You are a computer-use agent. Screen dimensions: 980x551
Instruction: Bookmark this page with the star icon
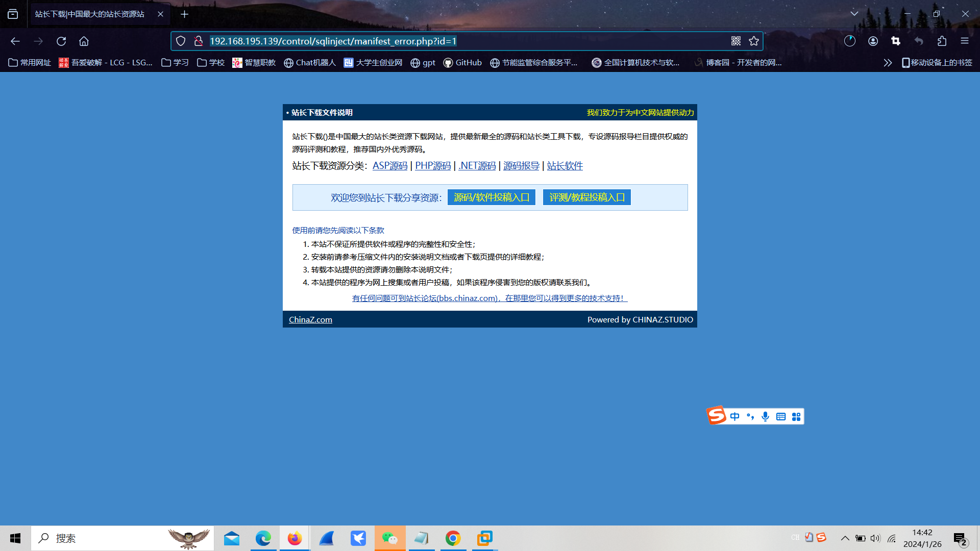point(754,41)
